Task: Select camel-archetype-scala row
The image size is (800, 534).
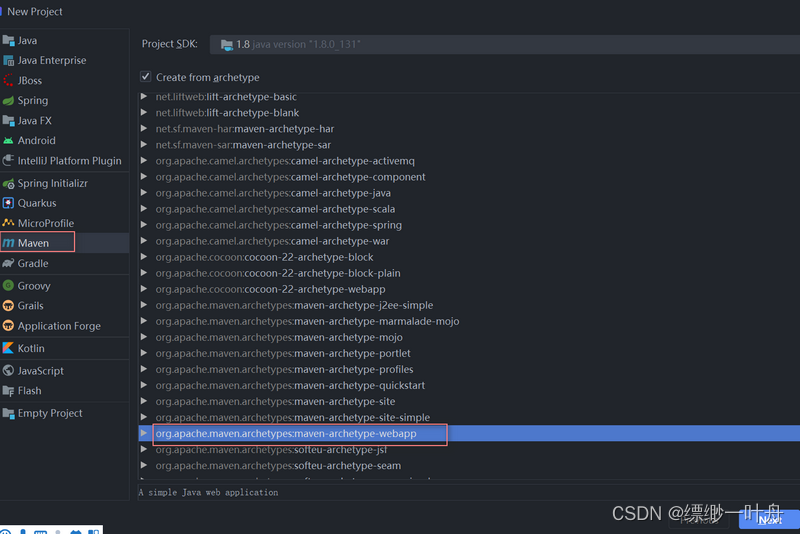Action: coord(469,209)
